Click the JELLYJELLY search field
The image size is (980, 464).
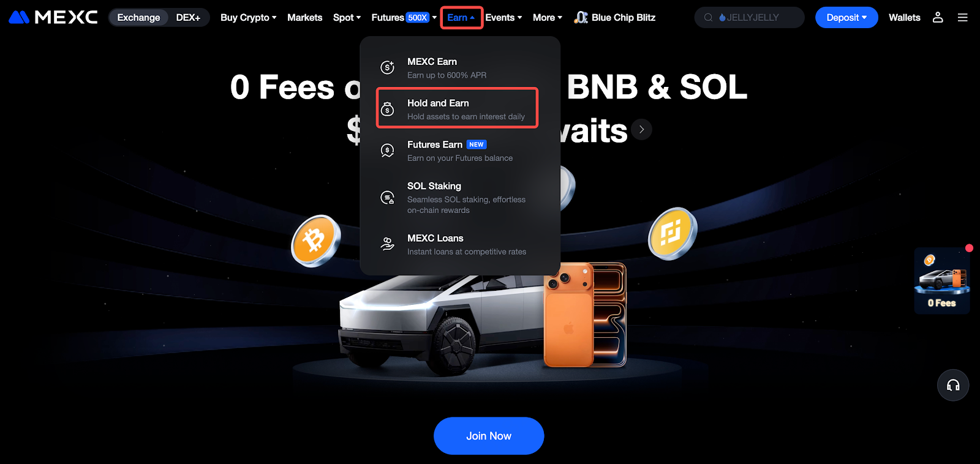coord(749,17)
